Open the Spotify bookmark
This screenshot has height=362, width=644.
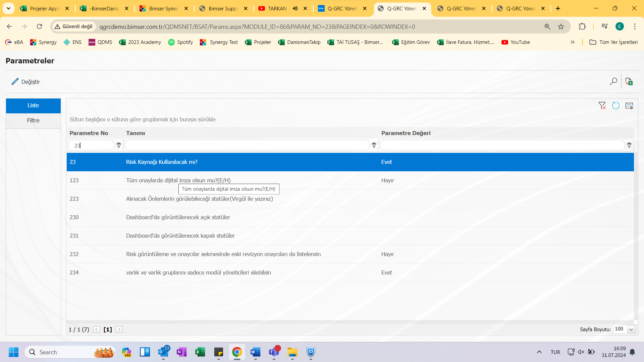(x=180, y=42)
